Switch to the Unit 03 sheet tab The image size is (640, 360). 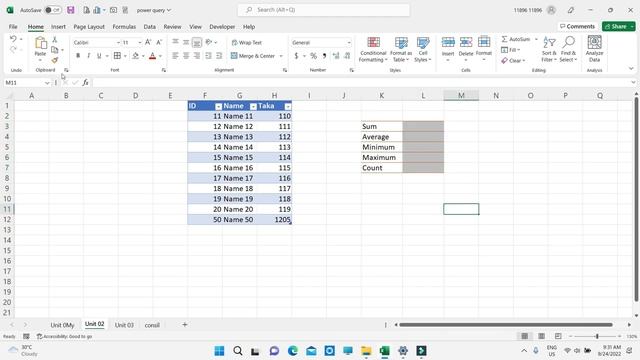coord(124,325)
